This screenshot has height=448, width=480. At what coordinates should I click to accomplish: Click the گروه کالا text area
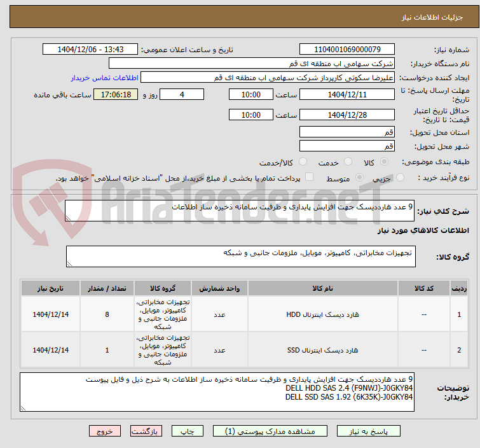click(240, 256)
